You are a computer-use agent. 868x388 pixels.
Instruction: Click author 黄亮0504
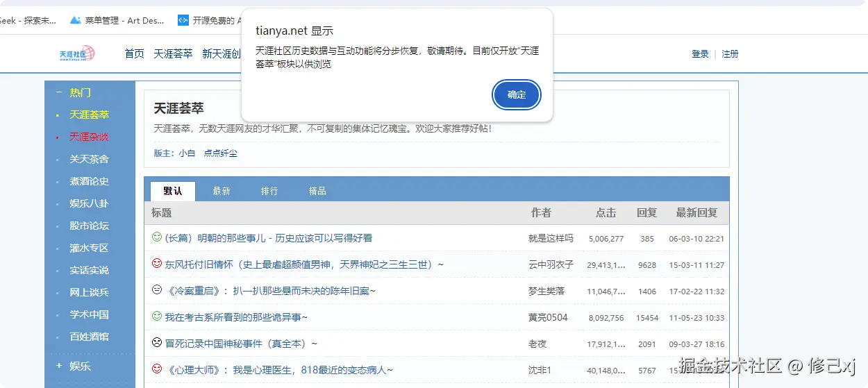click(548, 317)
